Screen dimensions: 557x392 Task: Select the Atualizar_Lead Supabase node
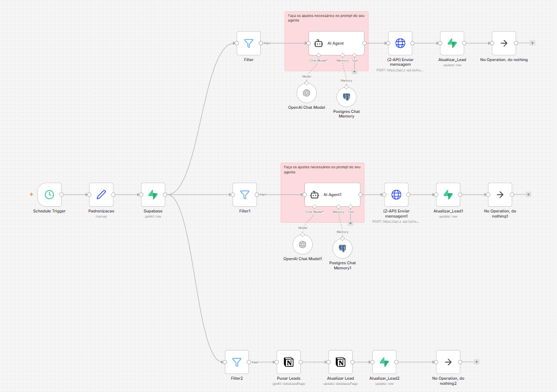(x=452, y=43)
